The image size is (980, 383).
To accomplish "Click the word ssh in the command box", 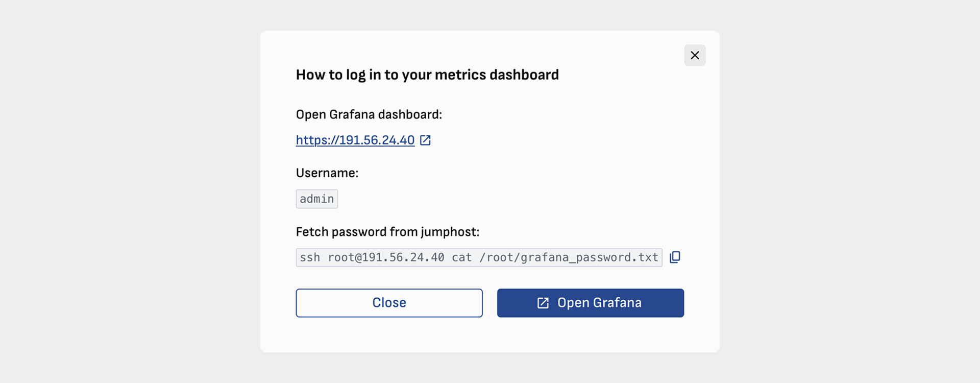I will click(310, 257).
